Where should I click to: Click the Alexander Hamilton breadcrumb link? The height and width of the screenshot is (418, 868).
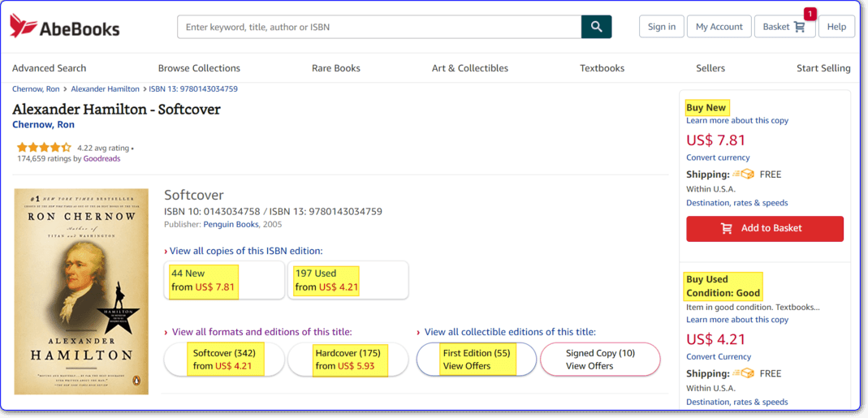coord(106,88)
